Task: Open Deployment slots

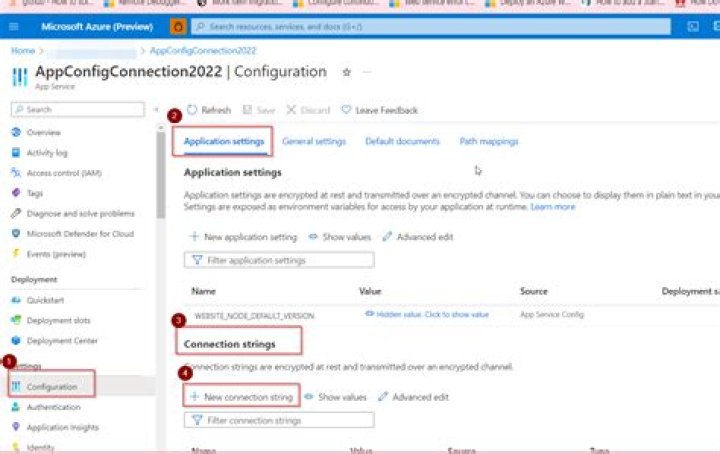Action: click(58, 320)
